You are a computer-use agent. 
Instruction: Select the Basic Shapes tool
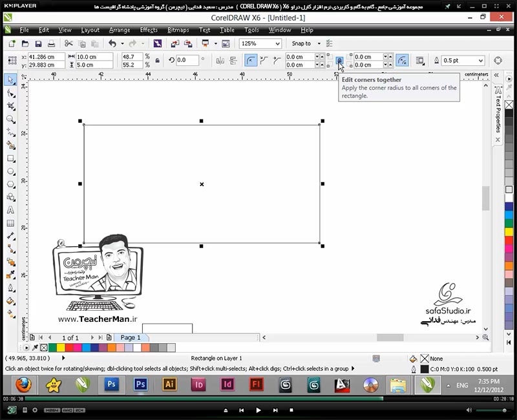[11, 197]
